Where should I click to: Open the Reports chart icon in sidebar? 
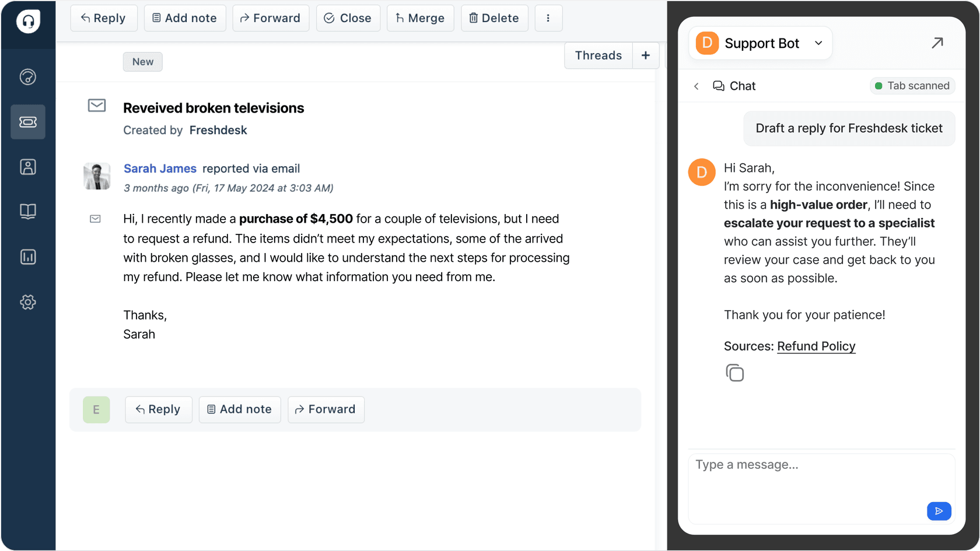(28, 257)
